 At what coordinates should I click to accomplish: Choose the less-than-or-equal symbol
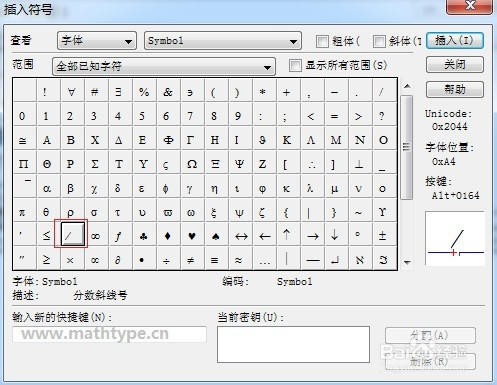(47, 236)
